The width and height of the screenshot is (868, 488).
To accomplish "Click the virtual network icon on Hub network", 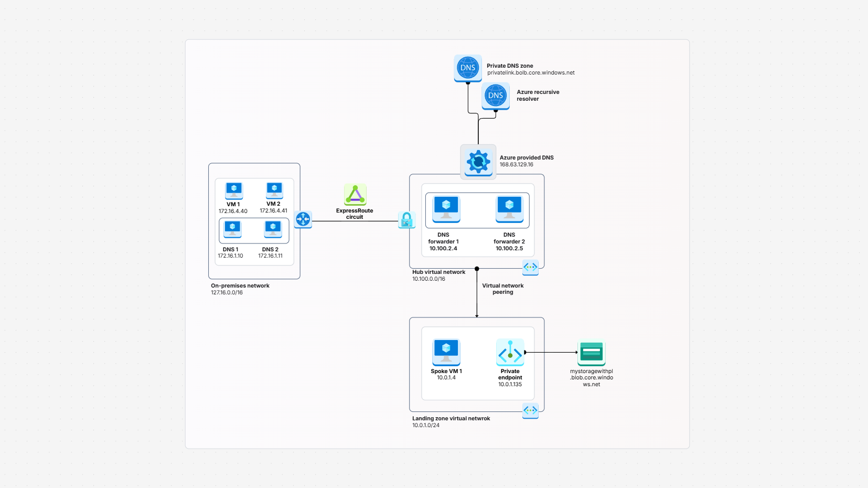I will pyautogui.click(x=530, y=268).
